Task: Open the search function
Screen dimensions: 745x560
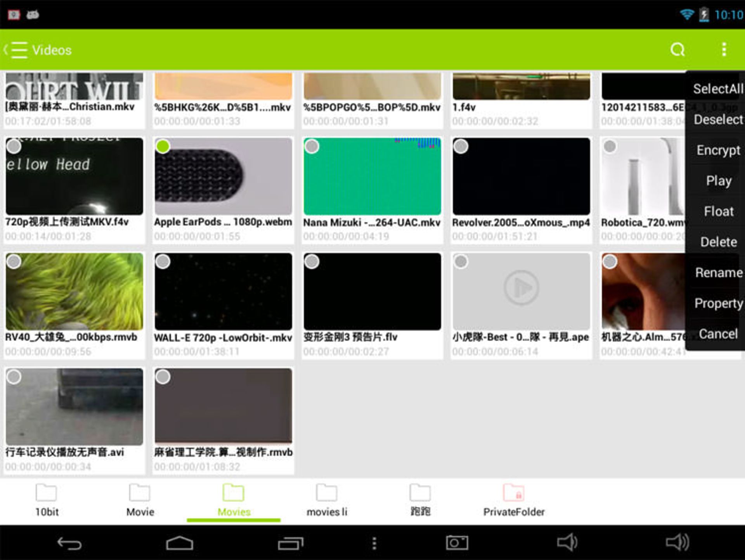Action: click(x=677, y=50)
